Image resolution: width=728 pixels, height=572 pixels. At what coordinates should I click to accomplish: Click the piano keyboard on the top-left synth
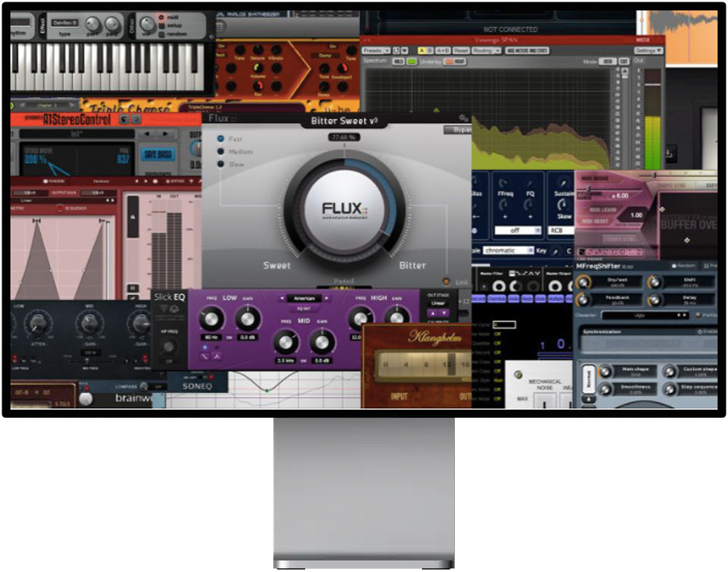point(108,66)
